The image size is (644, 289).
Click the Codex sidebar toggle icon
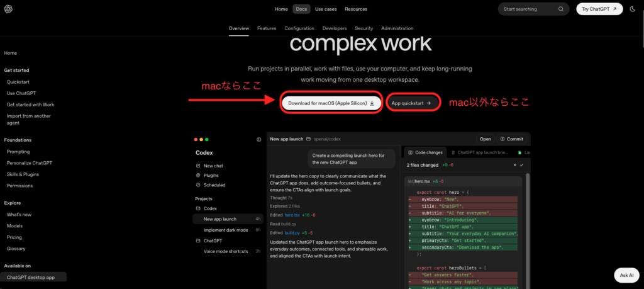point(258,139)
